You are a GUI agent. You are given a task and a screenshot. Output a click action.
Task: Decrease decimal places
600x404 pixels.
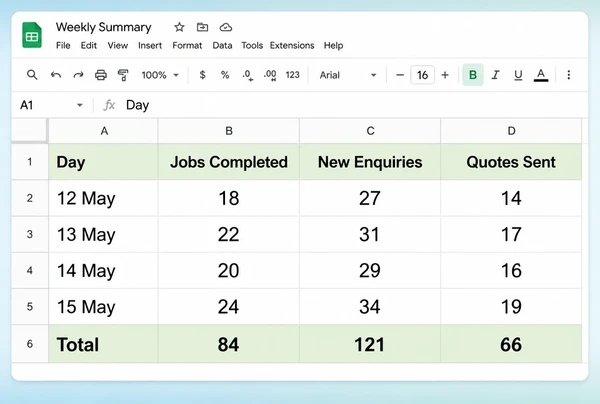point(248,75)
